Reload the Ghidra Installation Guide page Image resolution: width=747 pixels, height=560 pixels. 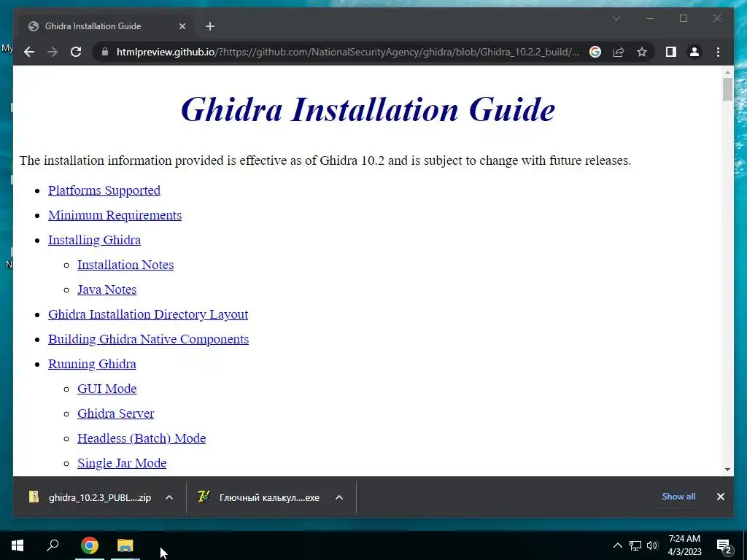click(x=76, y=52)
